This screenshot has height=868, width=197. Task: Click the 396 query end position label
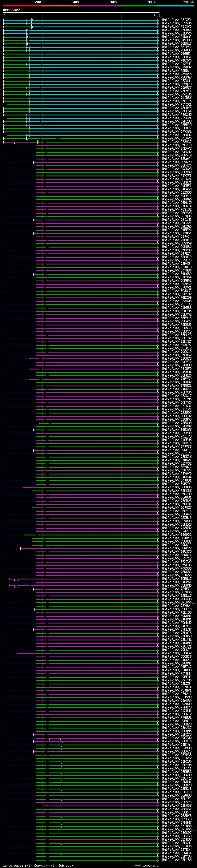155,15
